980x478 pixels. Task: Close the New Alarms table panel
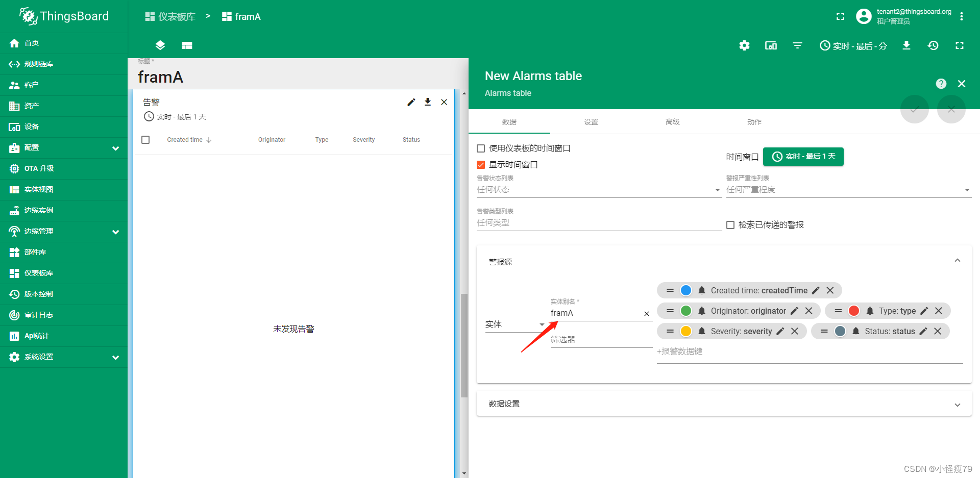(x=962, y=84)
